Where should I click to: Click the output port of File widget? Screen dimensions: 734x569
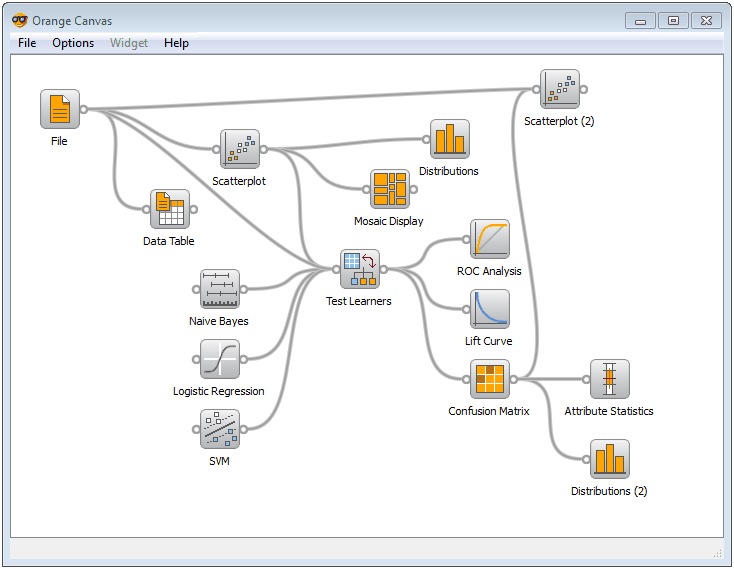[x=84, y=109]
